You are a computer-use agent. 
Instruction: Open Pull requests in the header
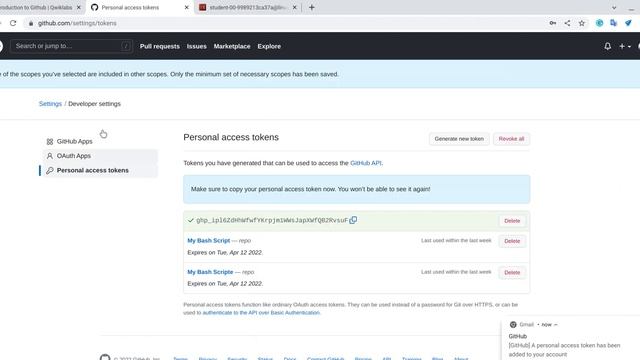160,47
